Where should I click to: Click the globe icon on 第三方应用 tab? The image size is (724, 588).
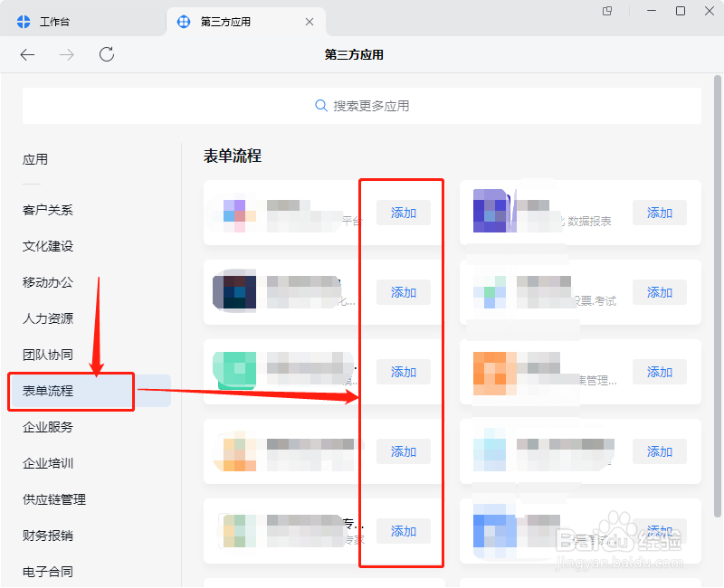(184, 21)
